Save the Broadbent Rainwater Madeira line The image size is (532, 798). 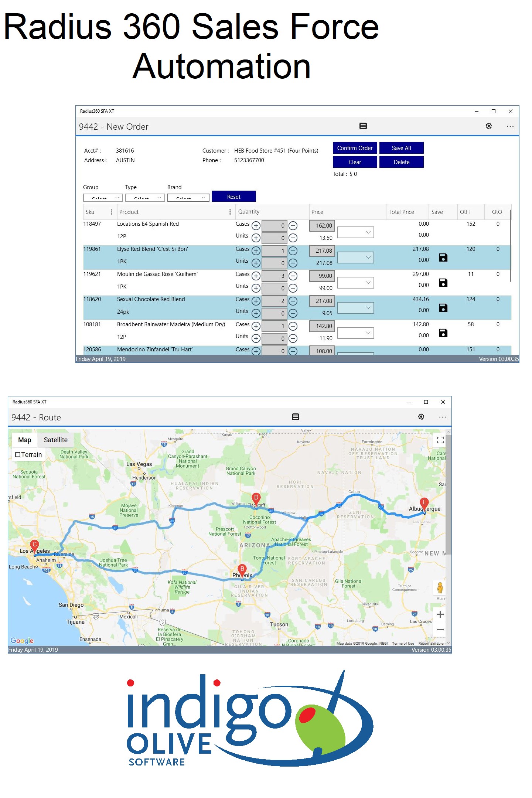click(443, 333)
